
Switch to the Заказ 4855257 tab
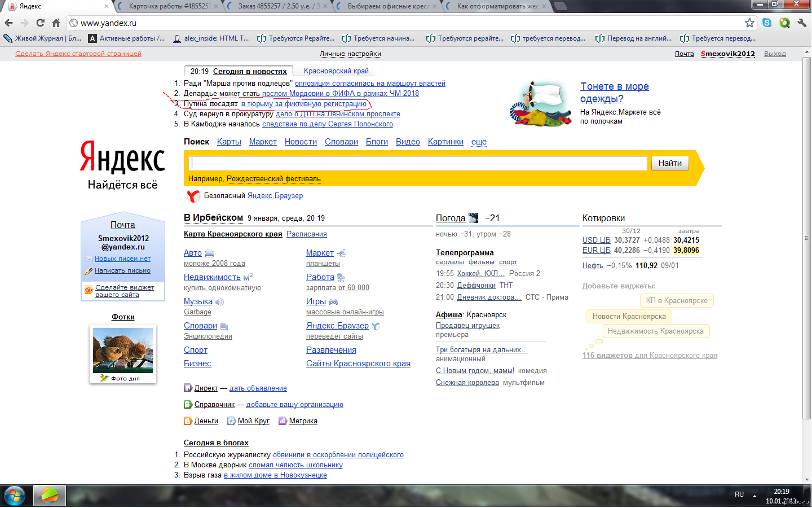(279, 6)
